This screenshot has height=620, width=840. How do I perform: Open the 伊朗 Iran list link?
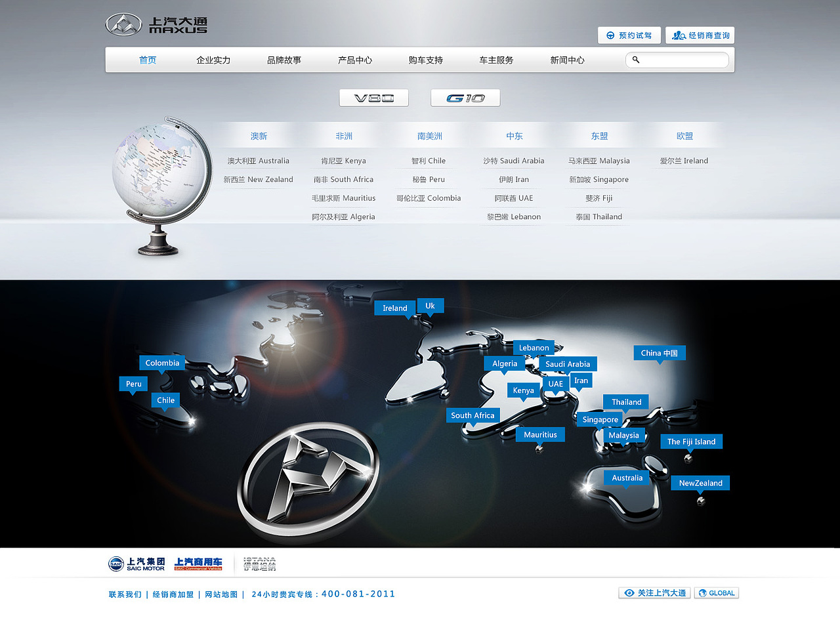[x=514, y=179]
